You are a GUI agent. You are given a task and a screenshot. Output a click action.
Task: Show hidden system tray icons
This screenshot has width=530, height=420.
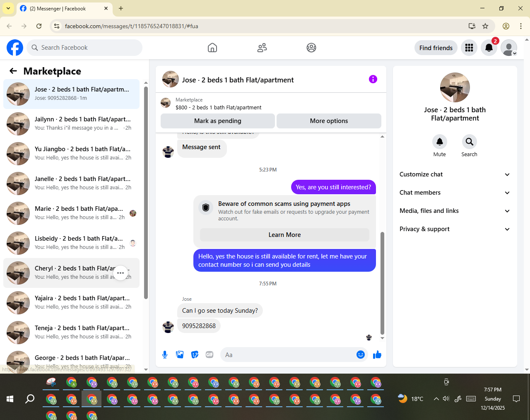436,399
